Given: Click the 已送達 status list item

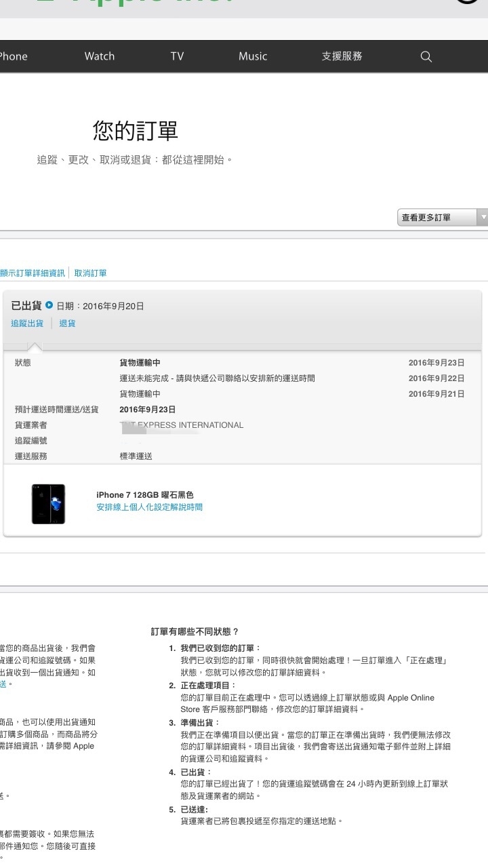Looking at the screenshot, I should [x=195, y=810].
